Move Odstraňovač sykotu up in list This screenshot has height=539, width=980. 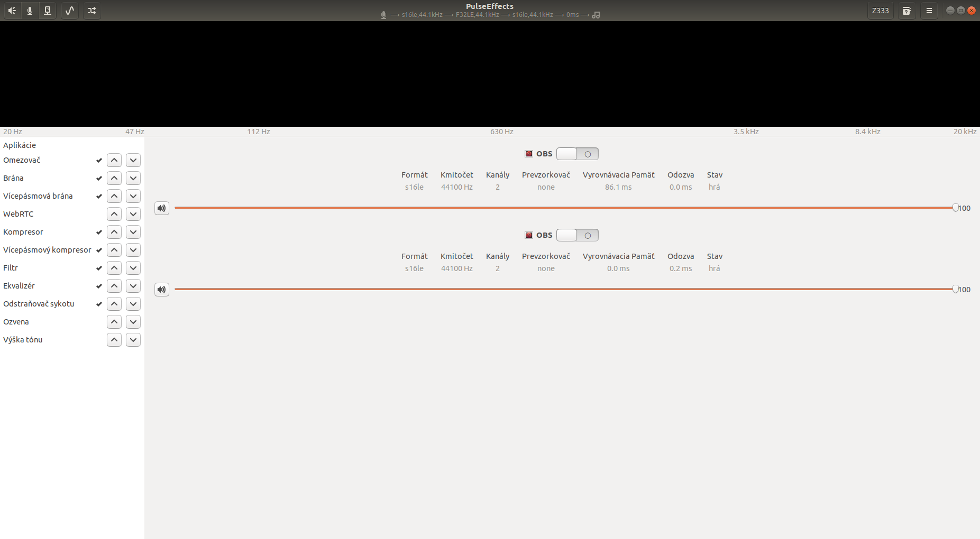point(114,304)
